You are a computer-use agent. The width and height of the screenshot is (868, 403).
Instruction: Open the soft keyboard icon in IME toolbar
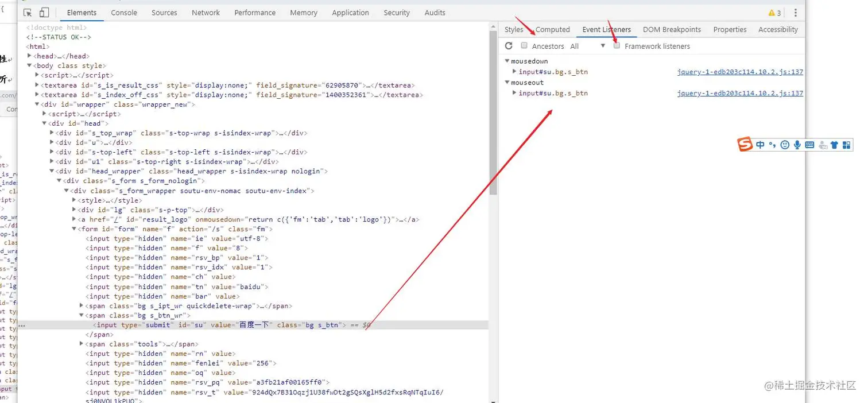click(809, 145)
